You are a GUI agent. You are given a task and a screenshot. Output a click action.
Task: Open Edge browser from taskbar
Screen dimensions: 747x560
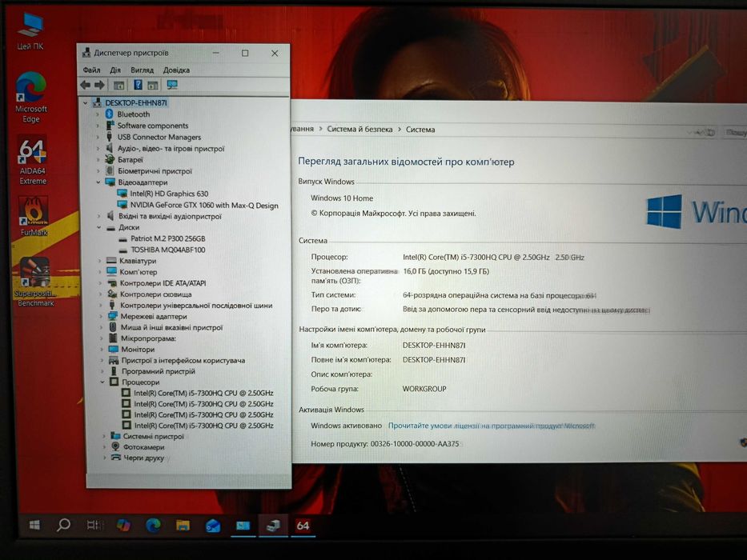153,525
